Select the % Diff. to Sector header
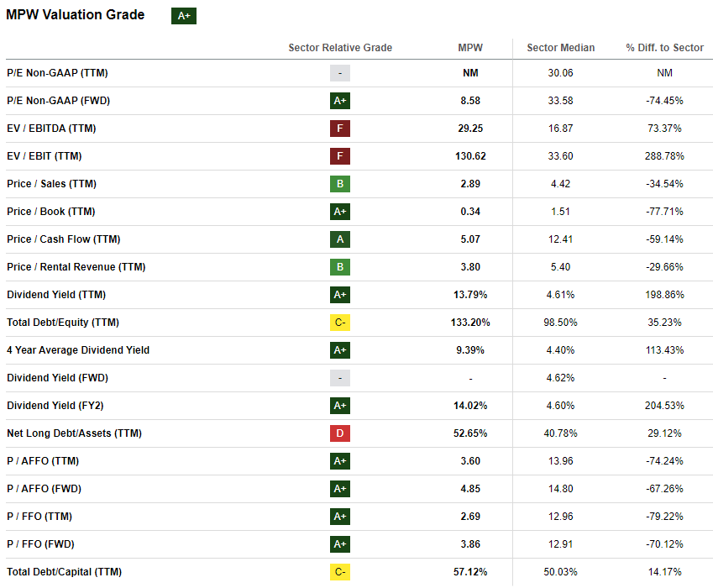The image size is (713, 588). click(664, 48)
